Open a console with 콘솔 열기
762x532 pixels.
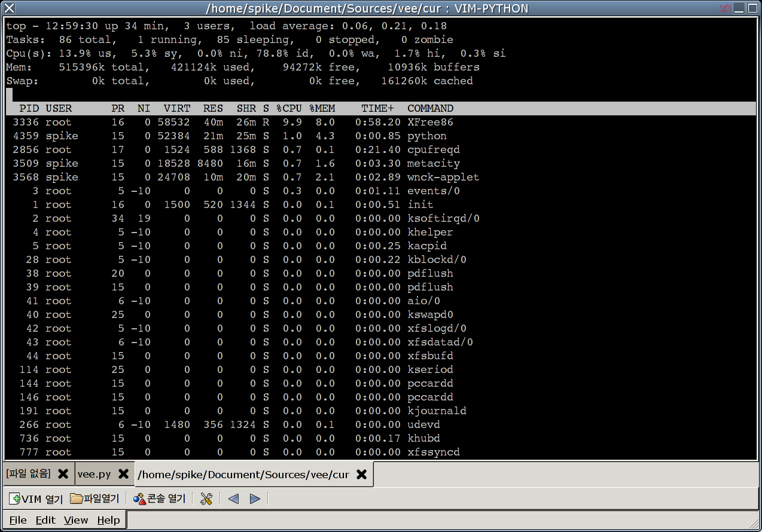159,499
